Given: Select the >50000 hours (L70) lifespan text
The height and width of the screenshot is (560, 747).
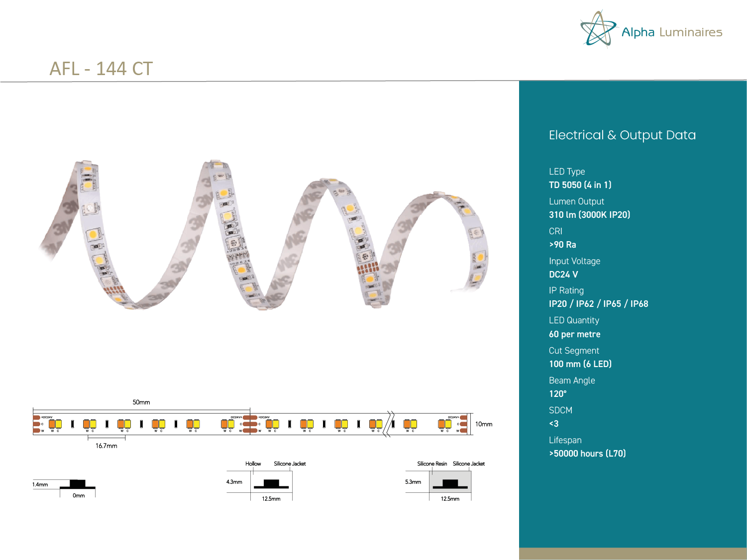Looking at the screenshot, I should 587,454.
